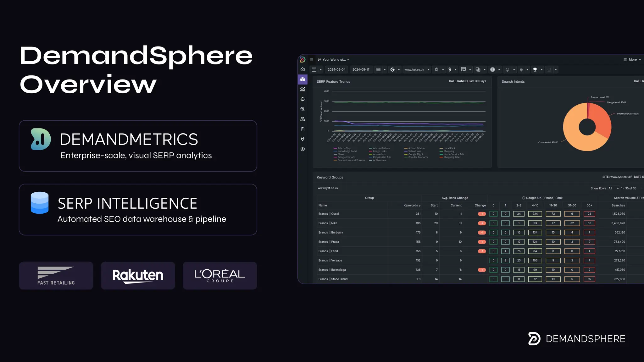Click the server stack toolbar icon
Viewport: 644px width, 362px height.
[x=549, y=70]
